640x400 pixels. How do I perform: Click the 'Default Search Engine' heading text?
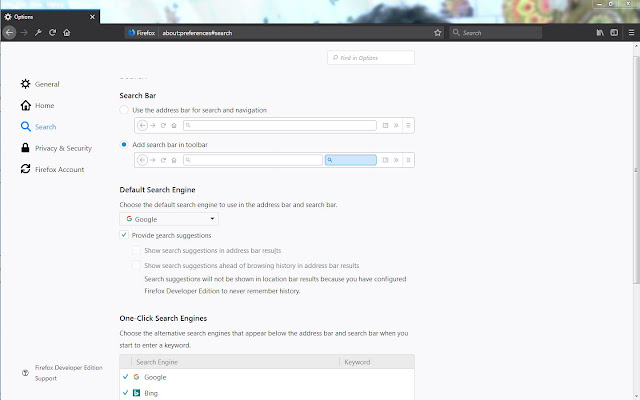[x=157, y=190]
